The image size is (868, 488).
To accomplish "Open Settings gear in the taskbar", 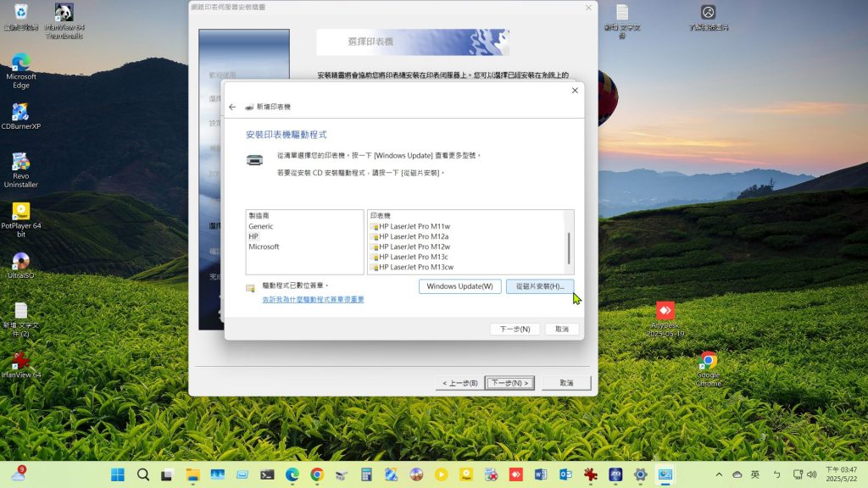I will (640, 474).
